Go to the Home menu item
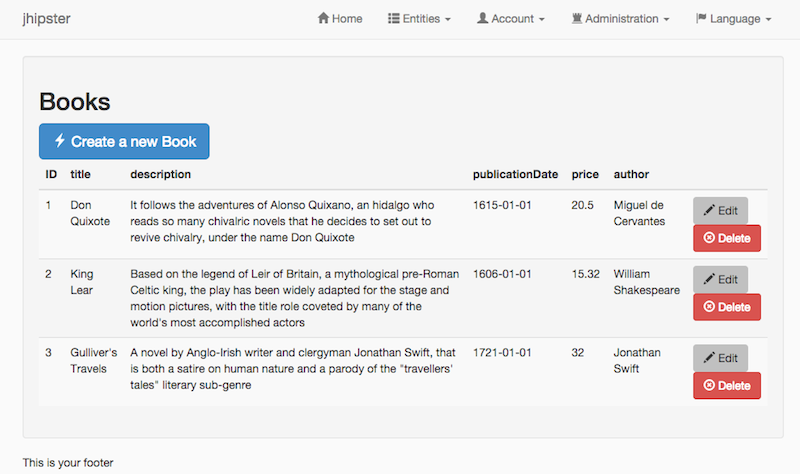The width and height of the screenshot is (800, 474). tap(340, 19)
